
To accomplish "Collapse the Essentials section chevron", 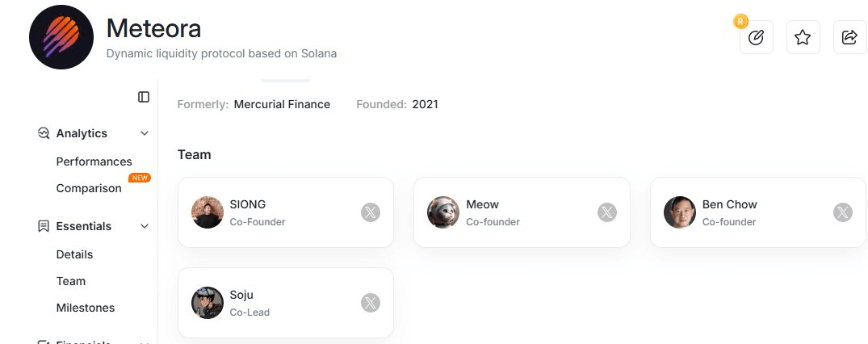I will pyautogui.click(x=145, y=226).
